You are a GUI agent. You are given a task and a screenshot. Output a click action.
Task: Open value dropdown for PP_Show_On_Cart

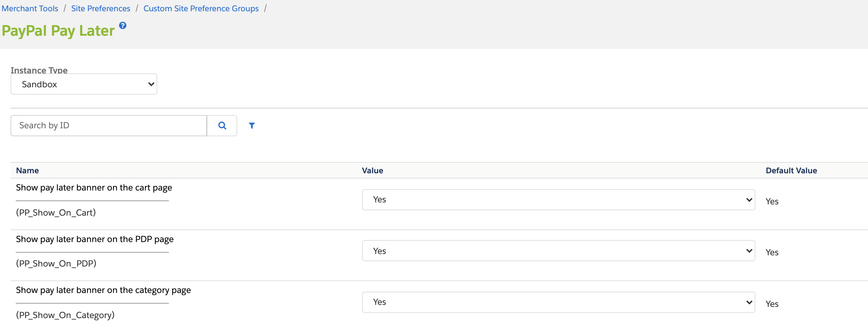(558, 200)
